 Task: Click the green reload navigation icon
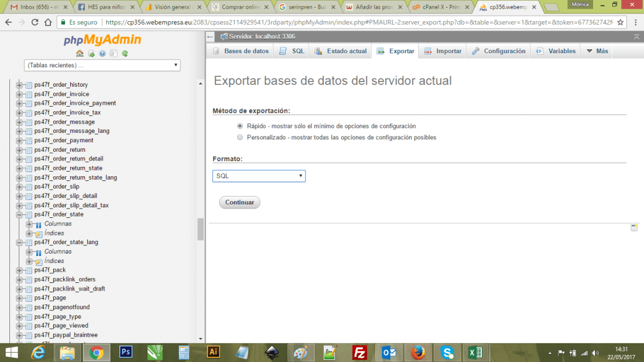pos(125,53)
